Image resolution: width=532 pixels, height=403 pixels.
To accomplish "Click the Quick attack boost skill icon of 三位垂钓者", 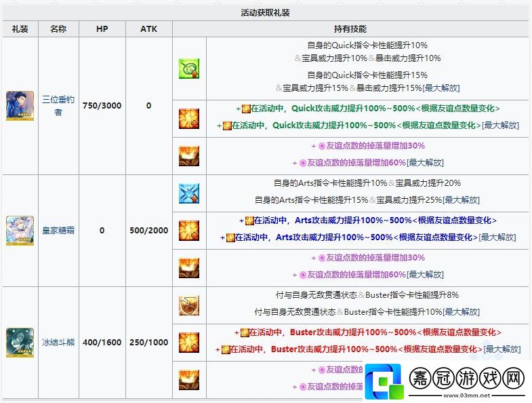I will (189, 119).
